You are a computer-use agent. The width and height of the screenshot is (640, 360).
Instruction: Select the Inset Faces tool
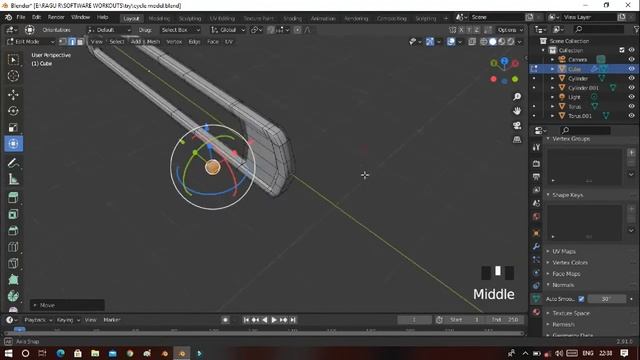click(x=13, y=214)
